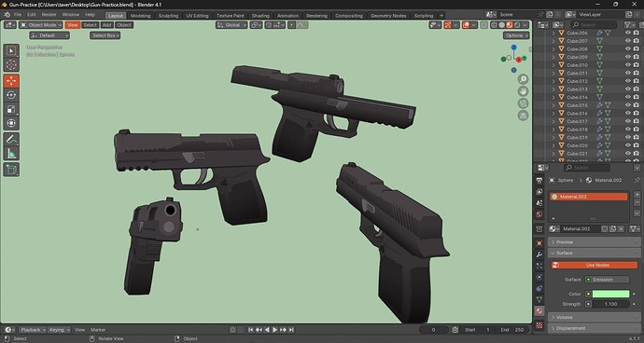644x343 pixels.
Task: Open the Surface Emission shader dropdown
Action: (x=607, y=280)
